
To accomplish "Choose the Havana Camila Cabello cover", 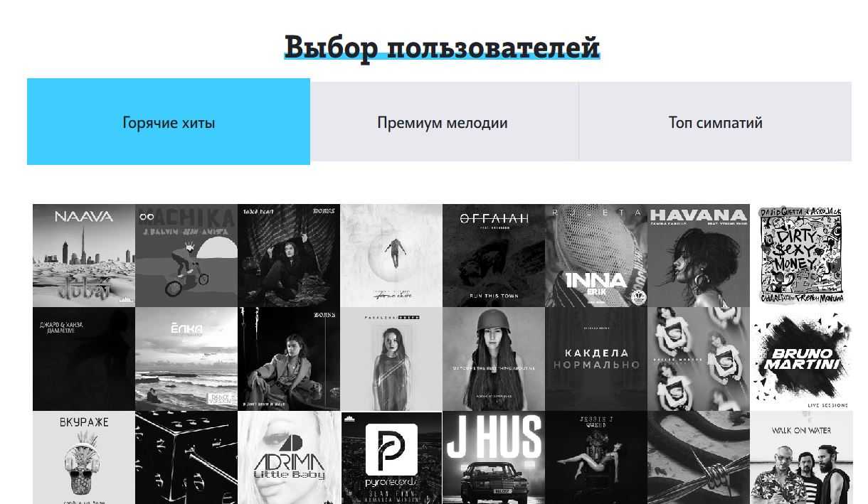I will click(x=699, y=256).
